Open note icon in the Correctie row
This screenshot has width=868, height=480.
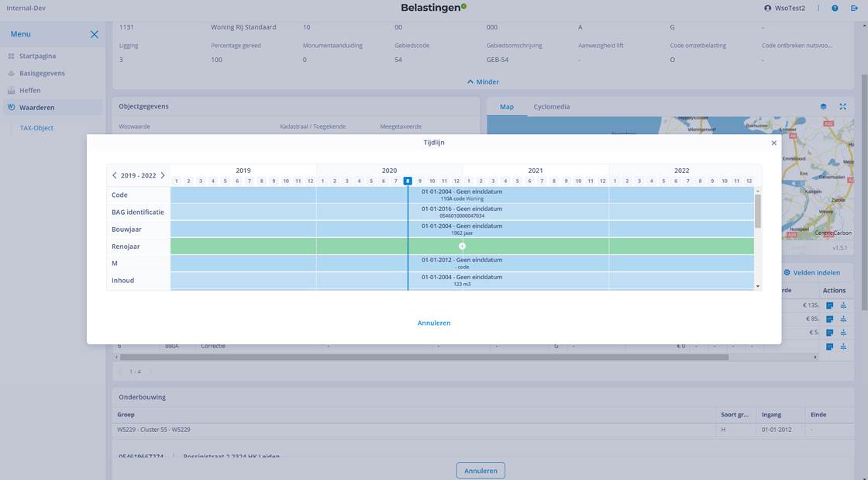coord(829,347)
